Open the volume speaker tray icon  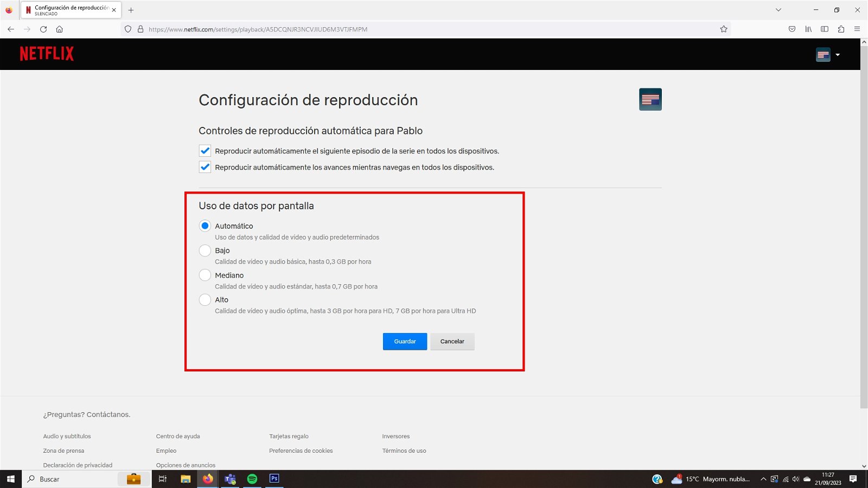pos(796,479)
